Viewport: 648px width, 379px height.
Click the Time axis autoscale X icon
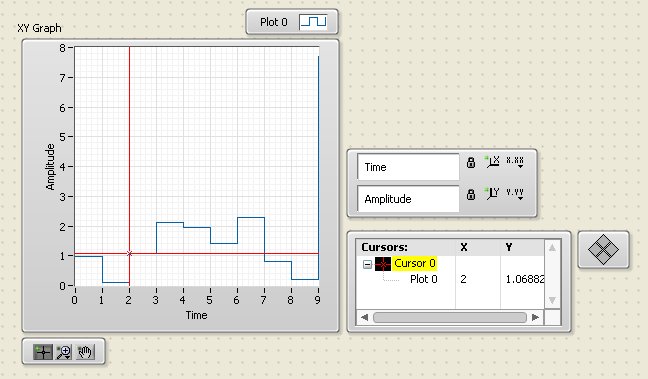click(493, 162)
